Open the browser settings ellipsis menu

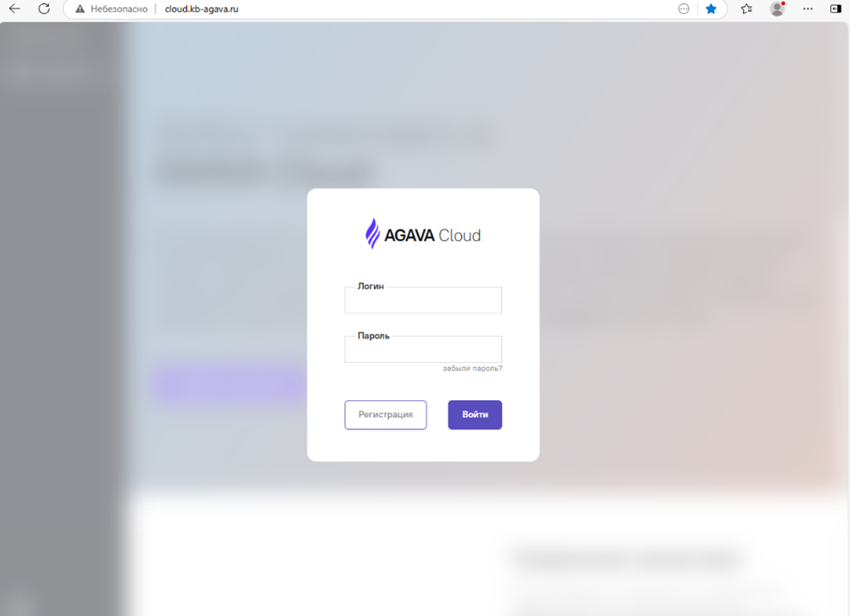[808, 9]
